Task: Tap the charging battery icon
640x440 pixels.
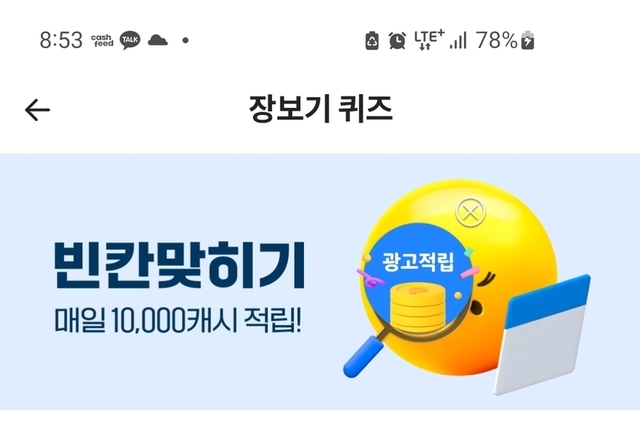Action: tap(528, 40)
